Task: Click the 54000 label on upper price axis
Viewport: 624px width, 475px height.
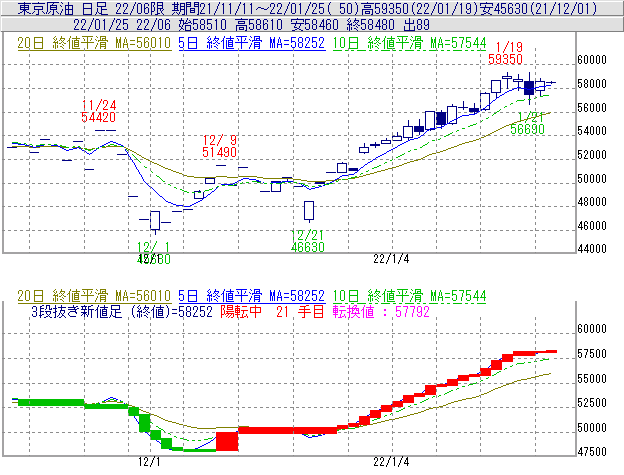Action: pyautogui.click(x=592, y=131)
